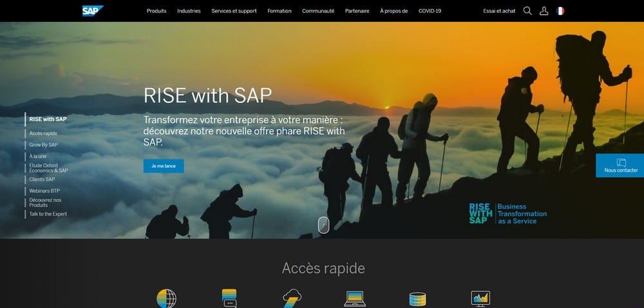Open the Formation menu item
Viewport: 644px width, 308px height.
point(279,11)
